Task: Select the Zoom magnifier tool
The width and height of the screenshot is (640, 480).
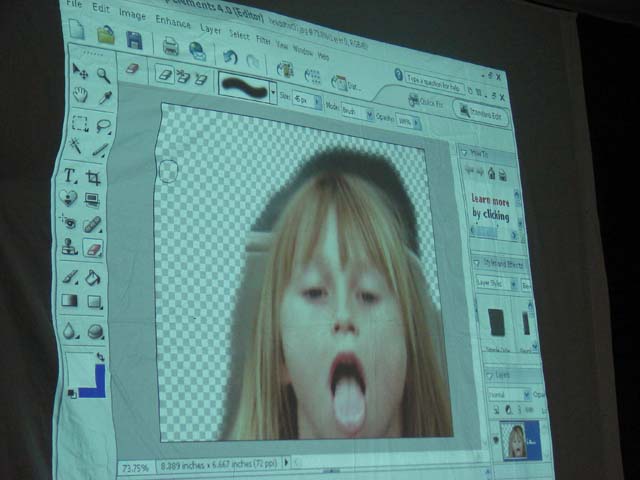Action: 104,75
